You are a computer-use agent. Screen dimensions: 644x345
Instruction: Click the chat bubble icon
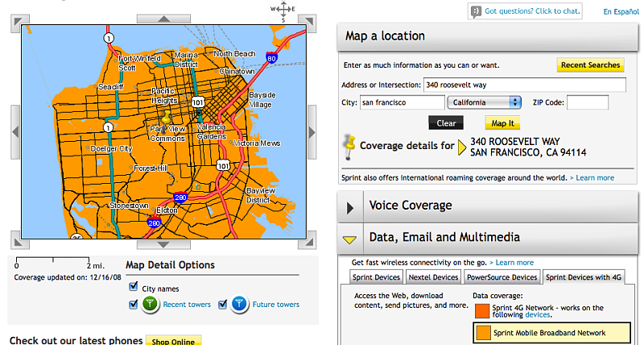[476, 11]
